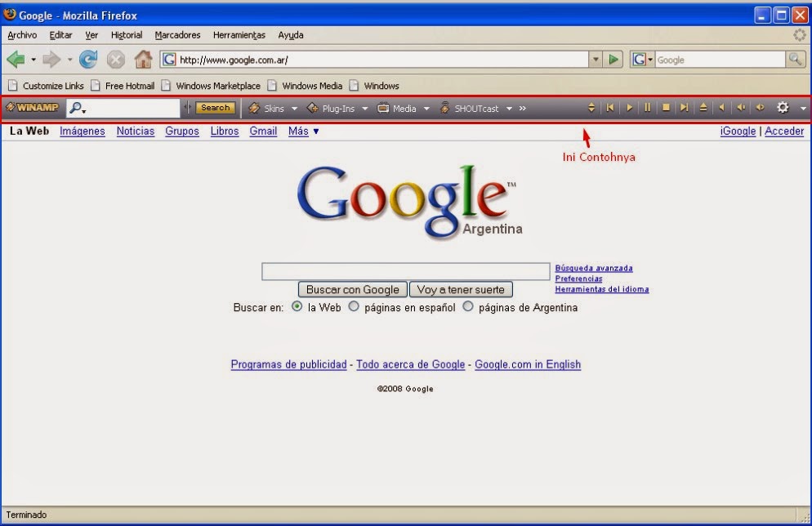The width and height of the screenshot is (812, 526).
Task: Select the Play button on the Winamp toolbar
Action: (629, 107)
